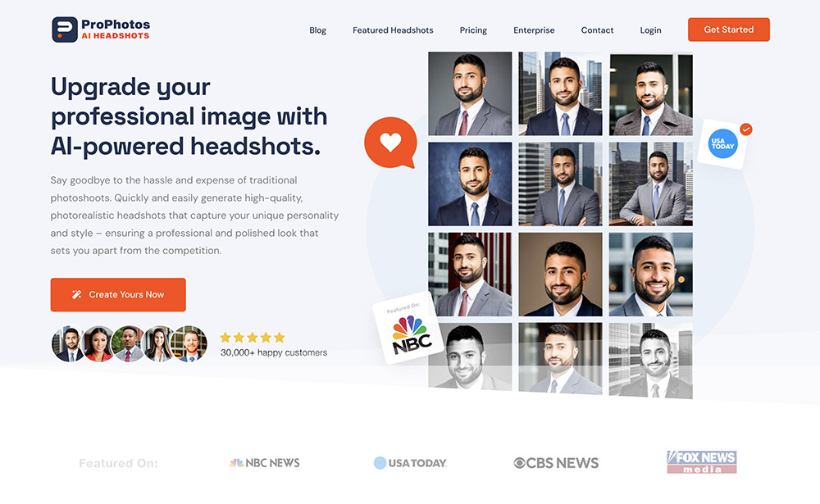Viewport: 820px width, 504px height.
Task: Open the Blog page
Action: click(x=317, y=30)
